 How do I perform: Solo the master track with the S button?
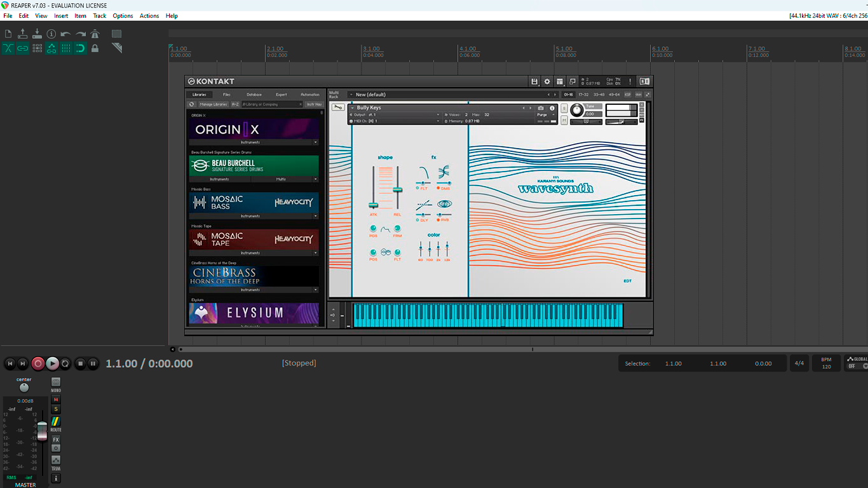click(x=56, y=409)
